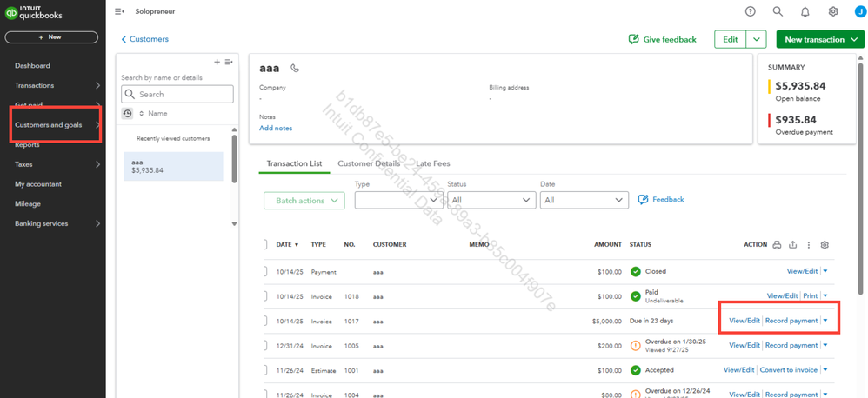868x398 pixels.
Task: Open the Batch actions dropdown
Action: click(x=304, y=201)
